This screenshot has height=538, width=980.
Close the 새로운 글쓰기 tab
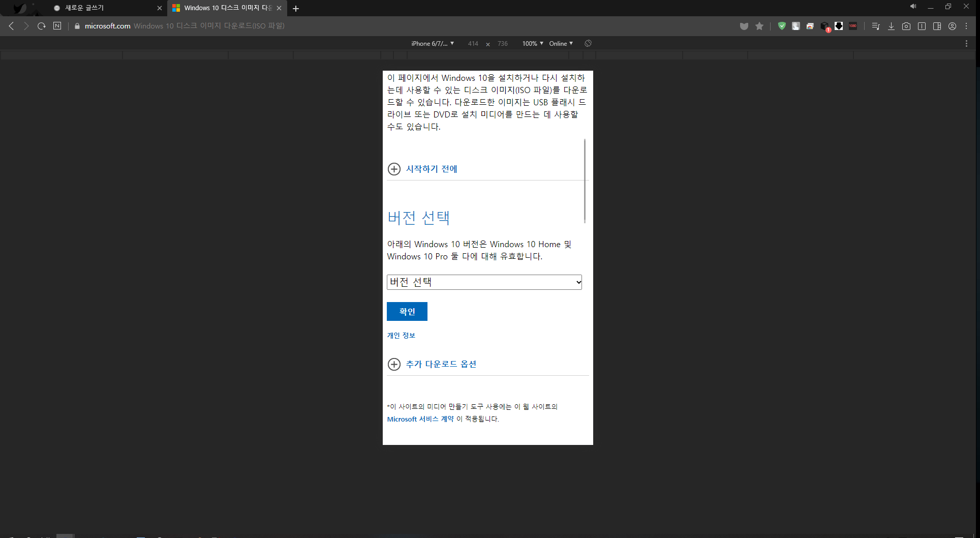(160, 8)
